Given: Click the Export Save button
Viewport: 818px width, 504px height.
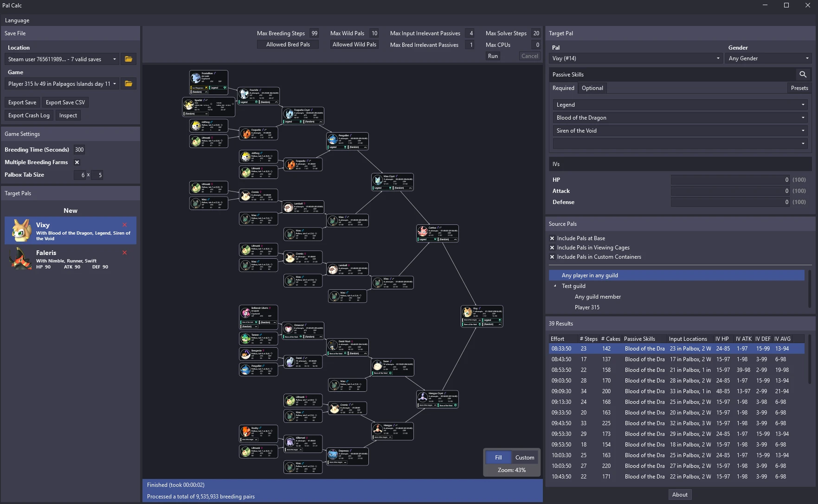Looking at the screenshot, I should [x=22, y=102].
